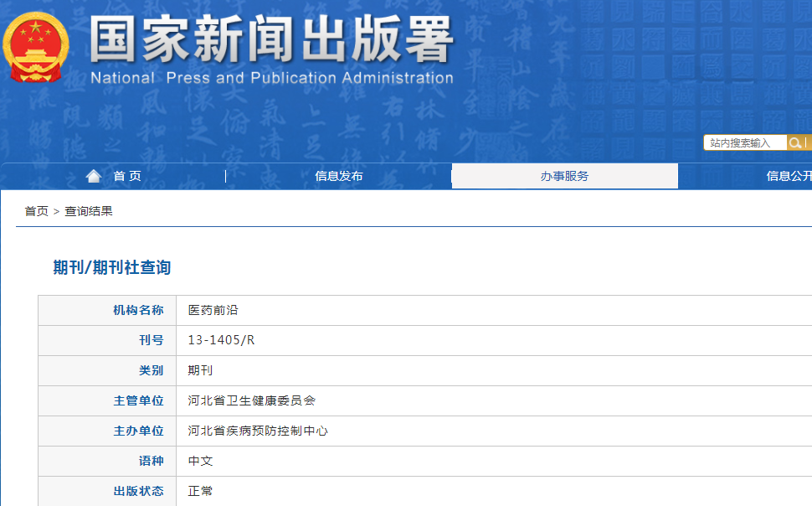
Task: Select the 河北省卫生健康委员会 value
Action: 252,400
